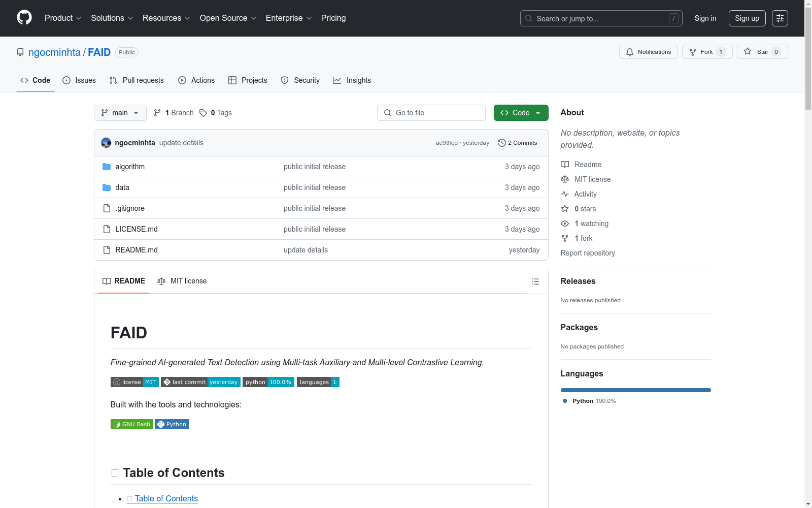Open the 2 Commits history link

click(x=518, y=143)
